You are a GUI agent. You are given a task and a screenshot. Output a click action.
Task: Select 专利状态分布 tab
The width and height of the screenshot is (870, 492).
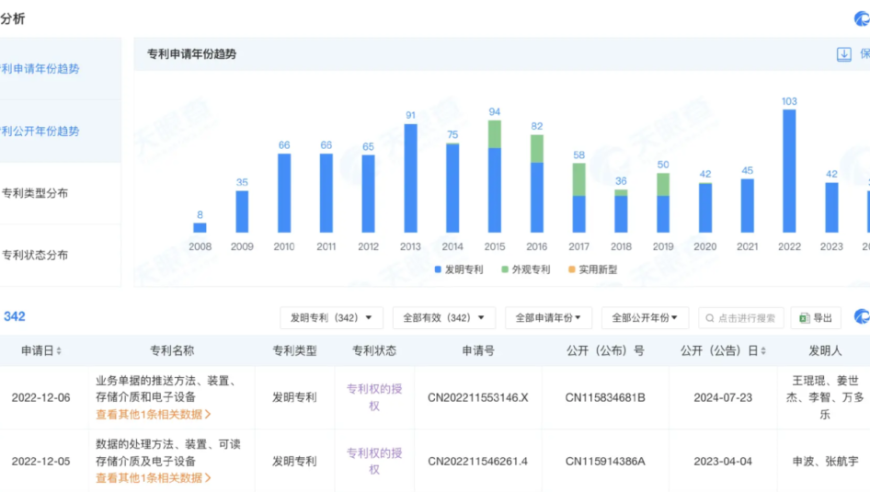[x=60, y=256]
